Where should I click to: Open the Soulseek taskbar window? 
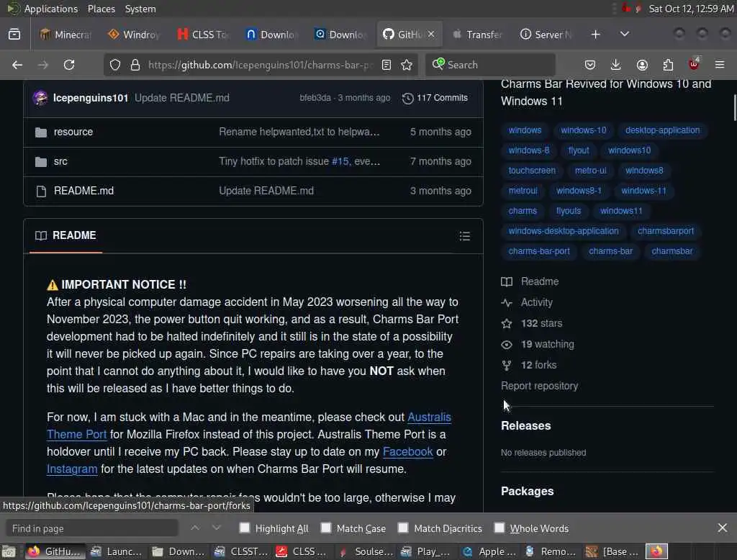[x=366, y=551]
